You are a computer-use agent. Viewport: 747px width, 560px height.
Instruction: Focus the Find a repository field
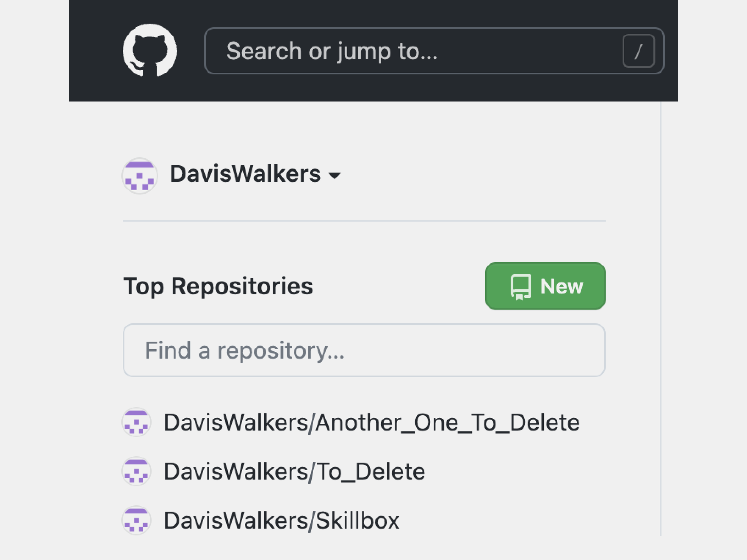(x=364, y=350)
